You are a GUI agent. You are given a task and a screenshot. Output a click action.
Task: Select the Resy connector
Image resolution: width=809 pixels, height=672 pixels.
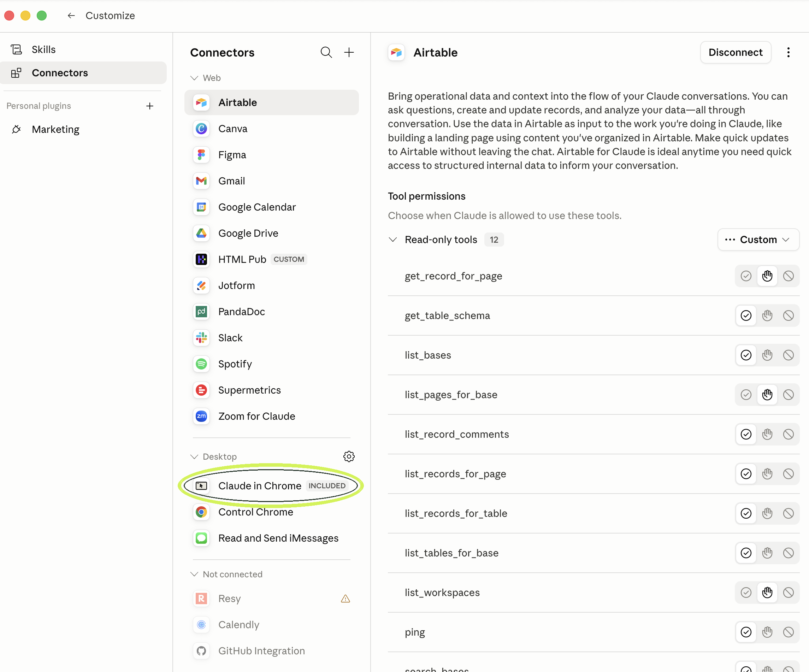[272, 599]
